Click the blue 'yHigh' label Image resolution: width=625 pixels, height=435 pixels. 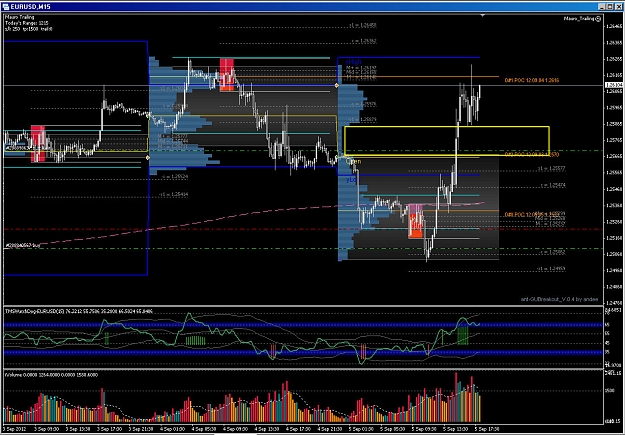[354, 62]
